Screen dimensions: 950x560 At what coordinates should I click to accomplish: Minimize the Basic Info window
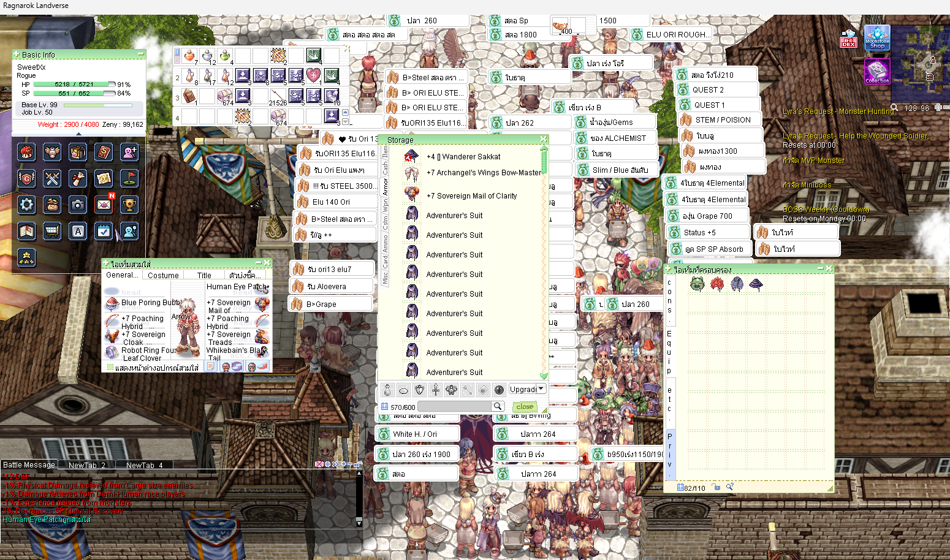142,55
